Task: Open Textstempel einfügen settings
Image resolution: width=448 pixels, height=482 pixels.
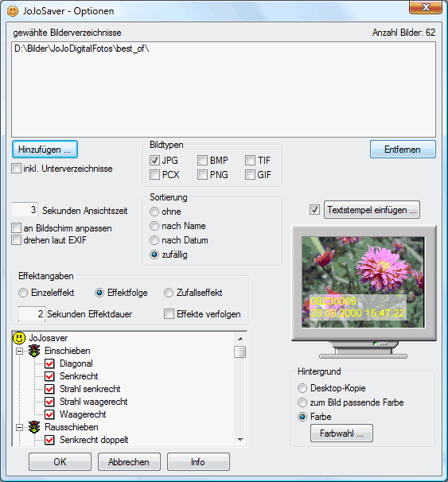Action: click(372, 210)
